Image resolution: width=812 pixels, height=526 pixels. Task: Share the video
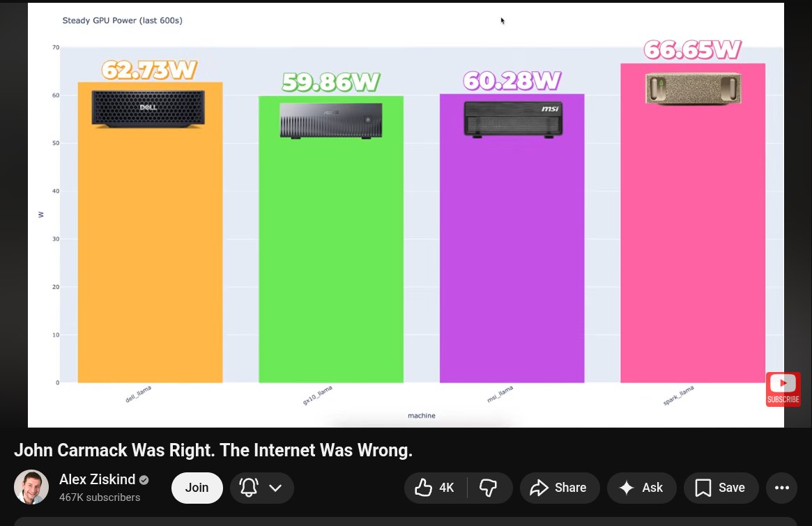560,488
